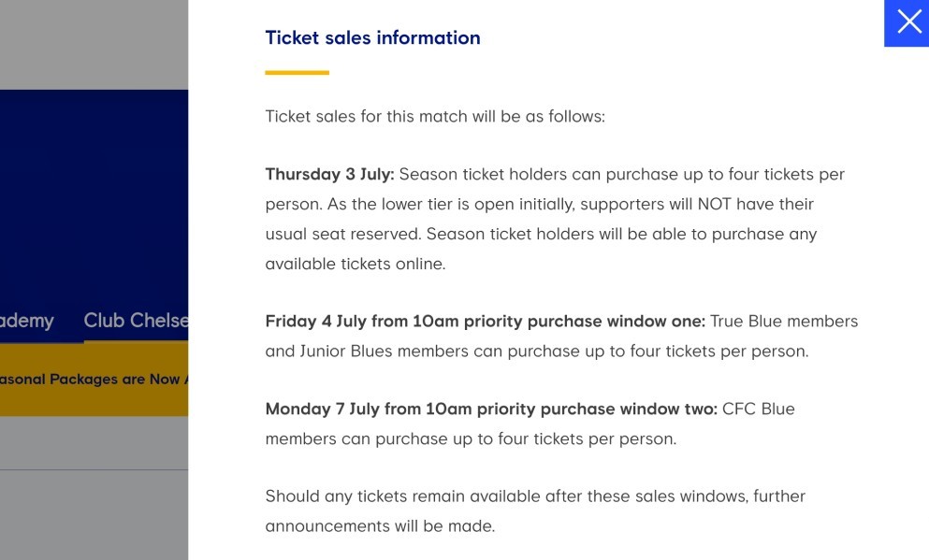The height and width of the screenshot is (560, 929).
Task: Click the bold Thursday 3 July label
Action: (x=329, y=174)
